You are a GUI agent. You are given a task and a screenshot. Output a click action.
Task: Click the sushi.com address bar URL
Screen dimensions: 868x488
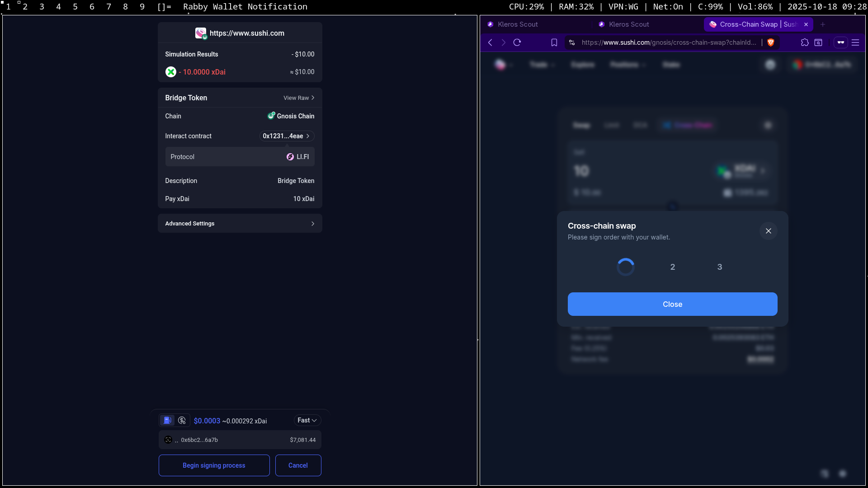[x=668, y=42]
